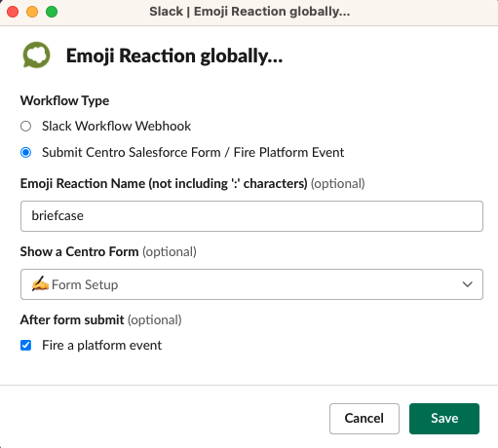498x448 pixels.
Task: Open the Show a Centro Form dropdown
Action: [x=251, y=284]
